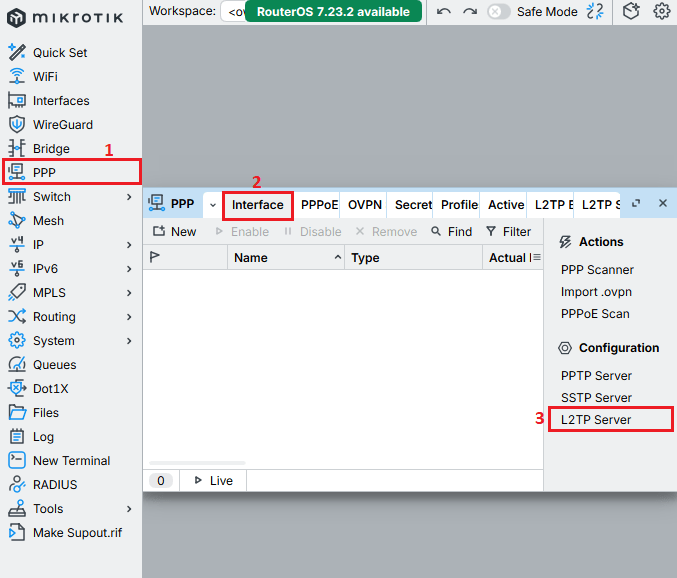Open the Queues sidebar icon
This screenshot has height=578, width=677.
click(17, 364)
